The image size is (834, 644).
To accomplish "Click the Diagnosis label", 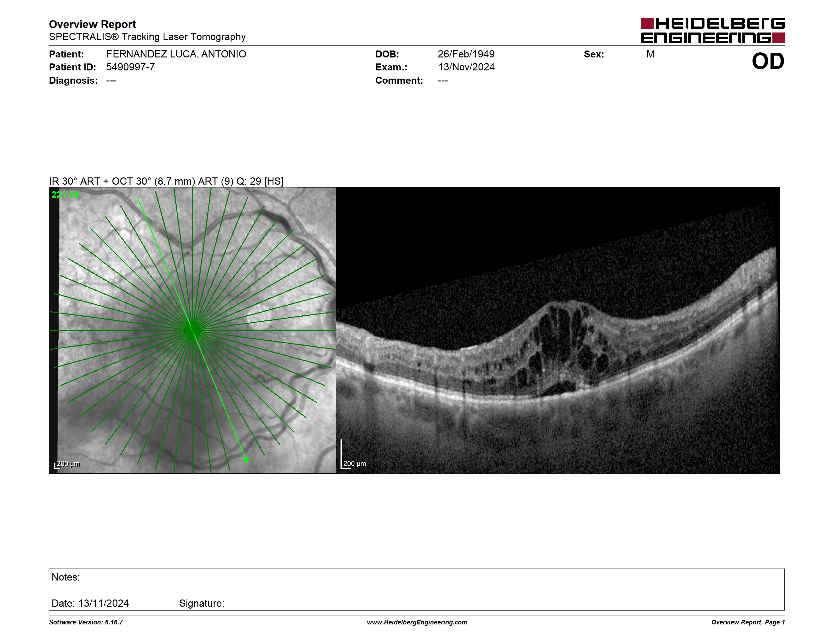I will coord(73,80).
